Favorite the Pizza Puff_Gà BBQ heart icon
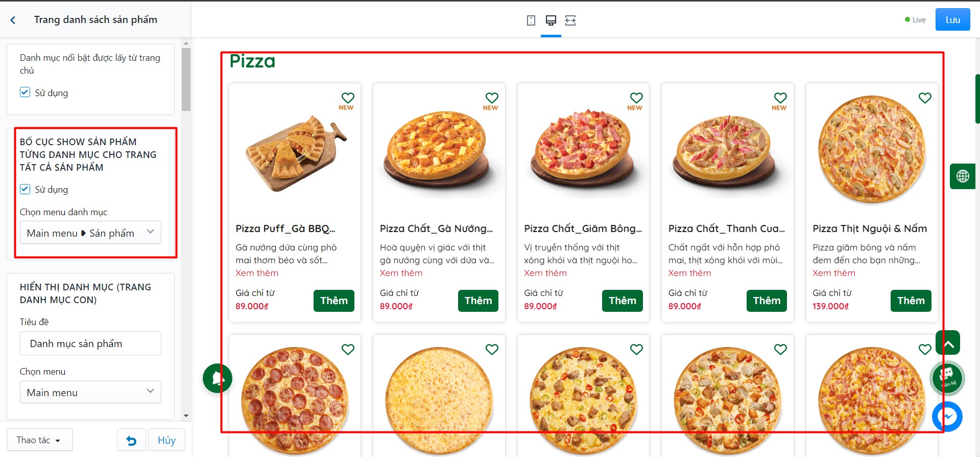Viewport: 980px width, 457px height. (348, 98)
